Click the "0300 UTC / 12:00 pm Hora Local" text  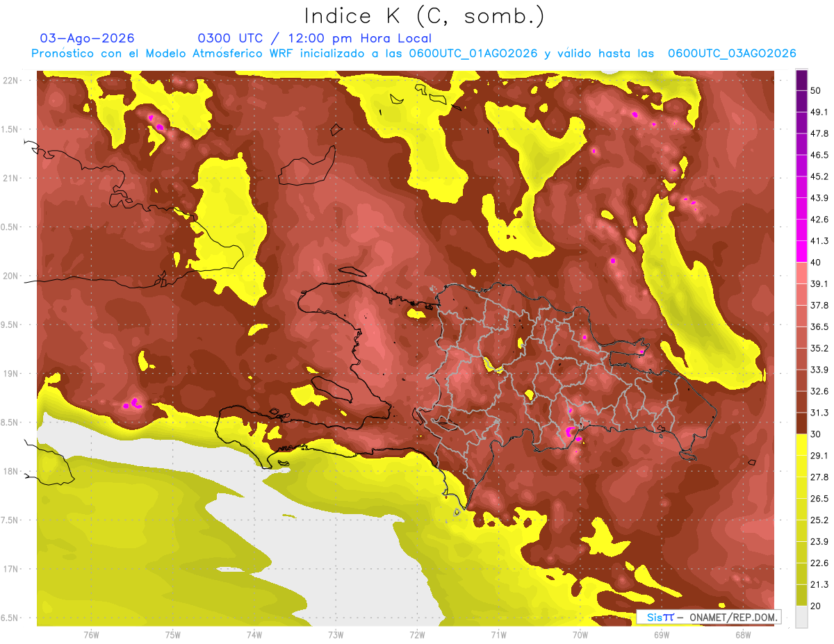click(315, 38)
